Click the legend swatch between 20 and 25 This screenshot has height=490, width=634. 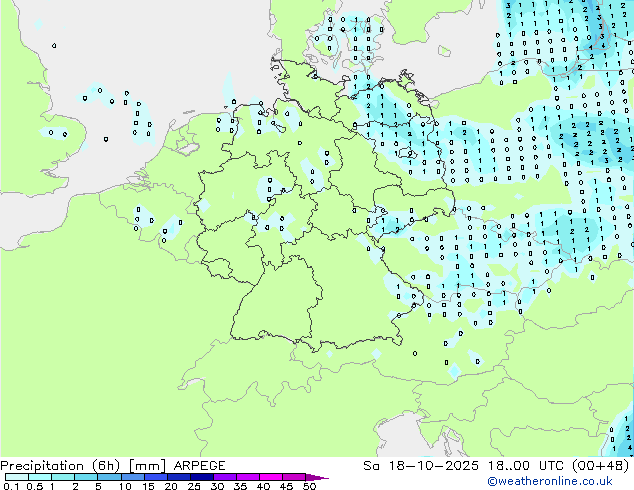[178, 477]
